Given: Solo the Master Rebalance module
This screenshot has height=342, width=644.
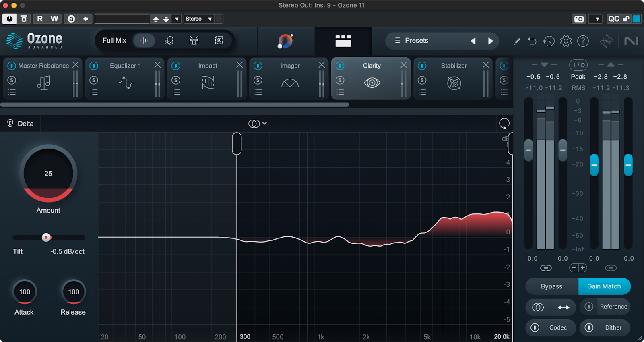Looking at the screenshot, I should pos(12,80).
